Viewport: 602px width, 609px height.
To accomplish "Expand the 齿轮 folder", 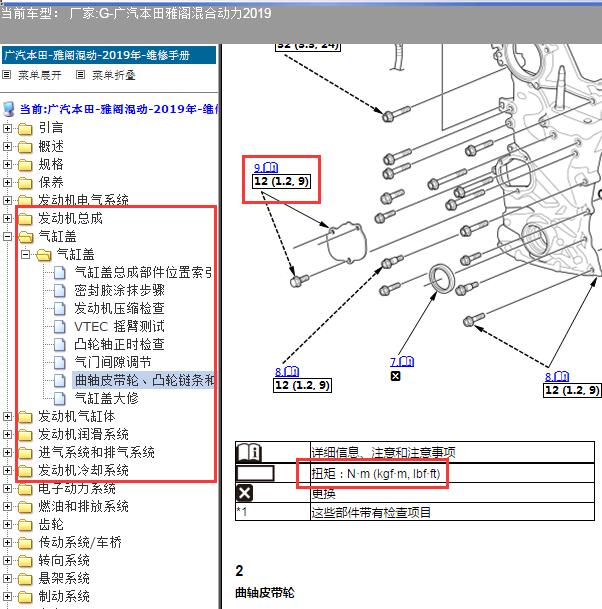I will point(7,524).
